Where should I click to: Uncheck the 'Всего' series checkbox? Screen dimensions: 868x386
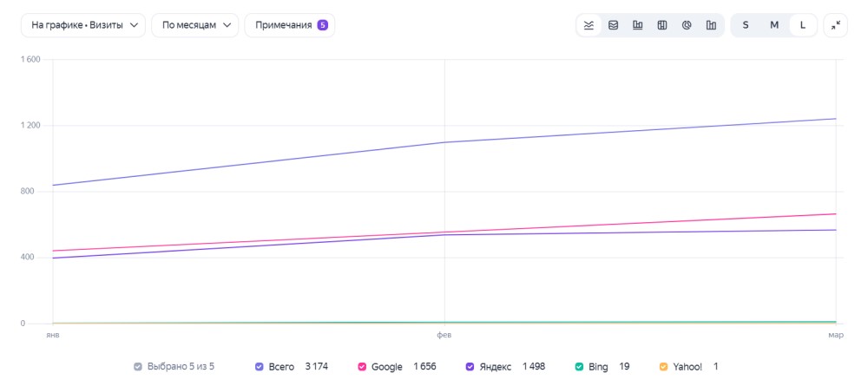point(259,366)
